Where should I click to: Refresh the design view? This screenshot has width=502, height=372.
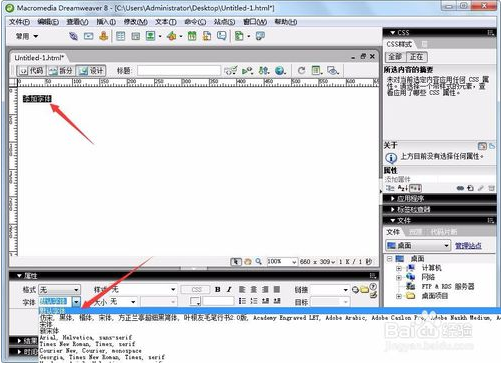[301, 71]
